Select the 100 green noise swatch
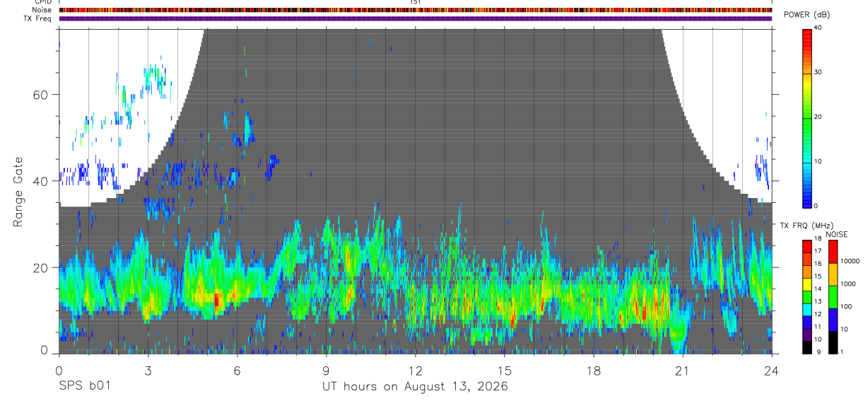868x401 pixels. (833, 297)
